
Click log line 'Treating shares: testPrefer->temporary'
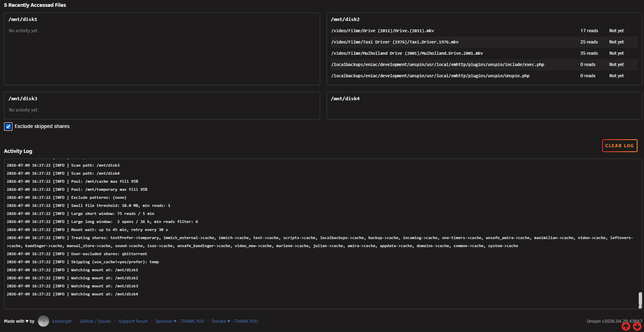click(x=320, y=242)
